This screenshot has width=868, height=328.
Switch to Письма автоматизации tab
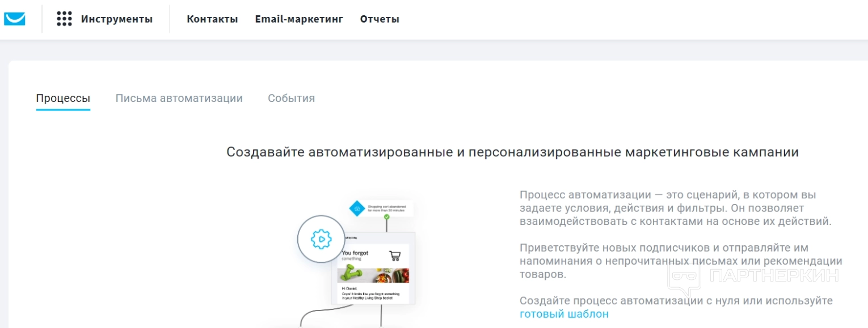coord(179,98)
